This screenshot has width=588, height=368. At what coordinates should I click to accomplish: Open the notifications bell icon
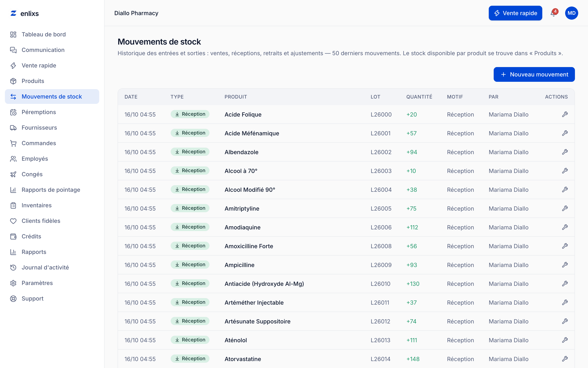(x=553, y=13)
